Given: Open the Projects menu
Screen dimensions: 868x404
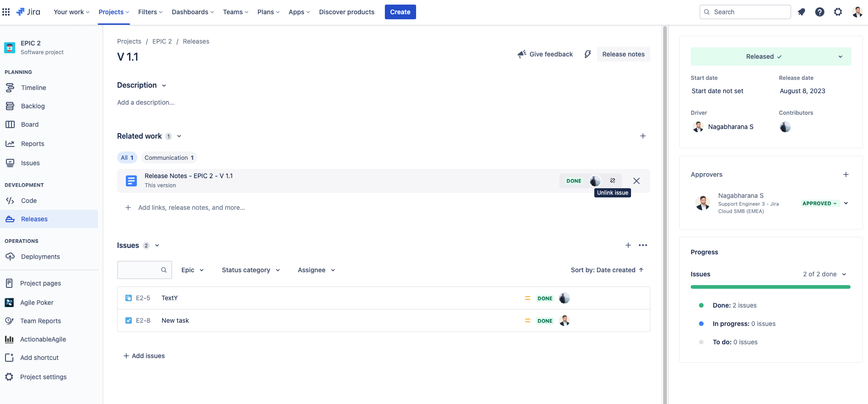Looking at the screenshot, I should point(114,12).
